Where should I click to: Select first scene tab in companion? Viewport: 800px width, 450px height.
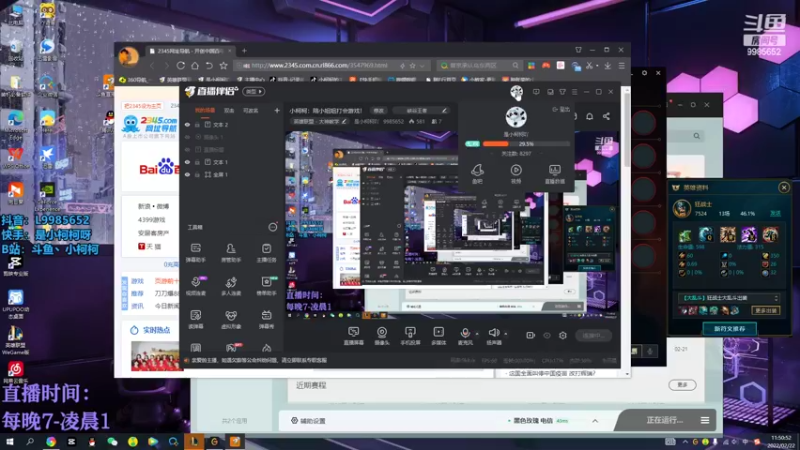tap(205, 111)
